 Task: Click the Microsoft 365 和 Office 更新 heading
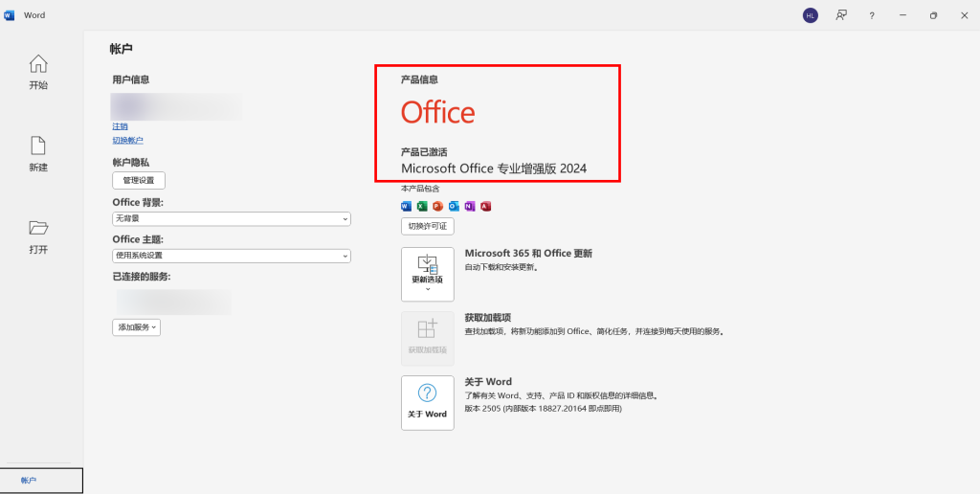(x=528, y=254)
